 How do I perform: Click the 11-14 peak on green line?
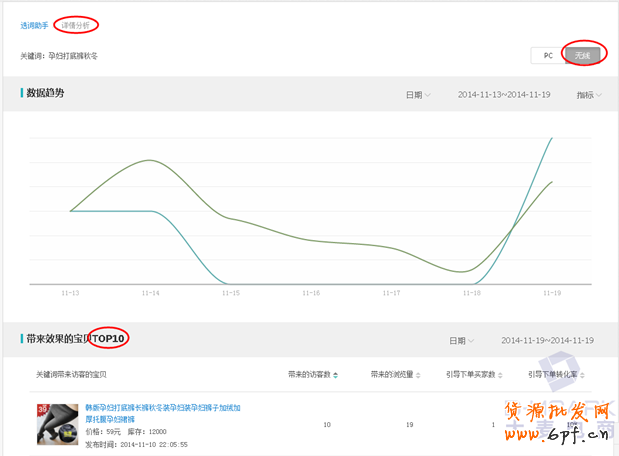click(x=150, y=160)
